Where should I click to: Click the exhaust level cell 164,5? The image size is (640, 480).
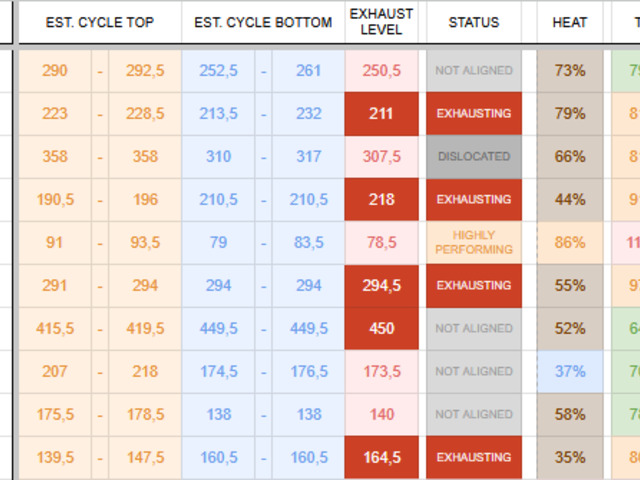pyautogui.click(x=381, y=457)
